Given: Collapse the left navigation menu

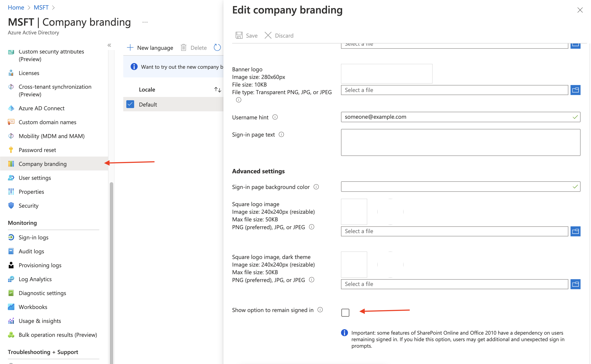Looking at the screenshot, I should point(109,45).
